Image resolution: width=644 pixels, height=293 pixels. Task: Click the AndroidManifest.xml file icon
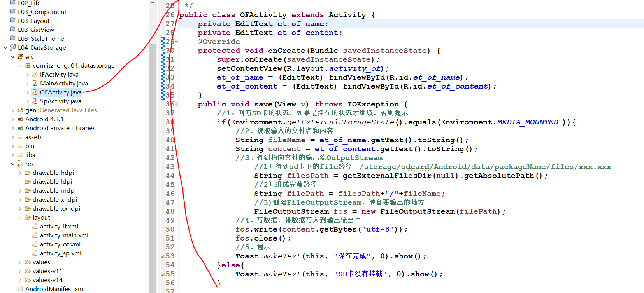[x=20, y=289]
